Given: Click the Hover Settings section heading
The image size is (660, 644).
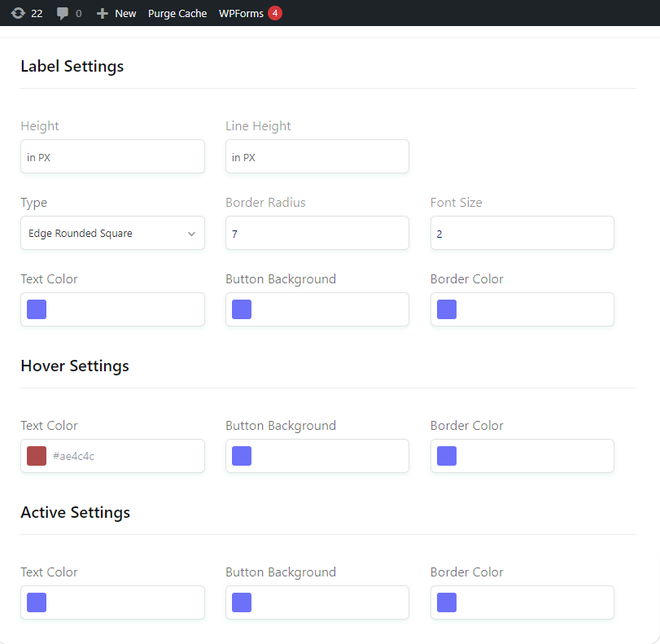Looking at the screenshot, I should 75,366.
